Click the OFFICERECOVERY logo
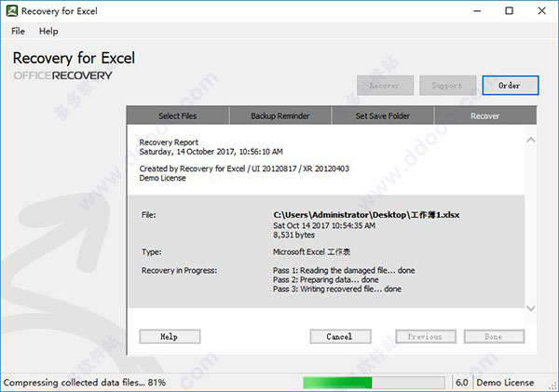The width and height of the screenshot is (559, 392). click(x=62, y=75)
